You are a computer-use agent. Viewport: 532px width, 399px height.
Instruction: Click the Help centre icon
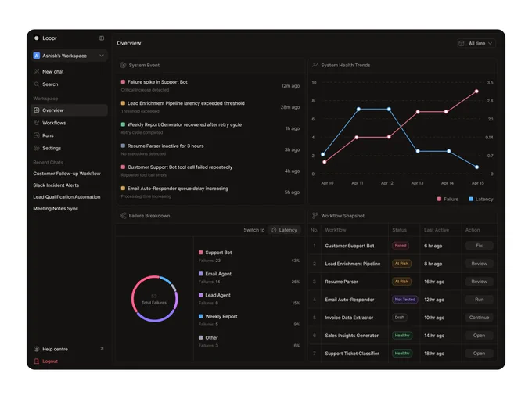pos(37,349)
